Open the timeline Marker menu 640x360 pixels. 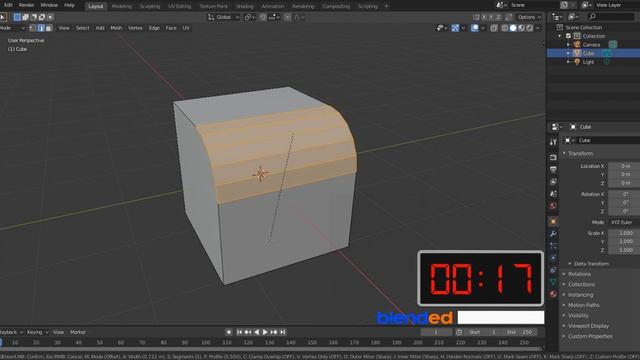[x=78, y=332]
